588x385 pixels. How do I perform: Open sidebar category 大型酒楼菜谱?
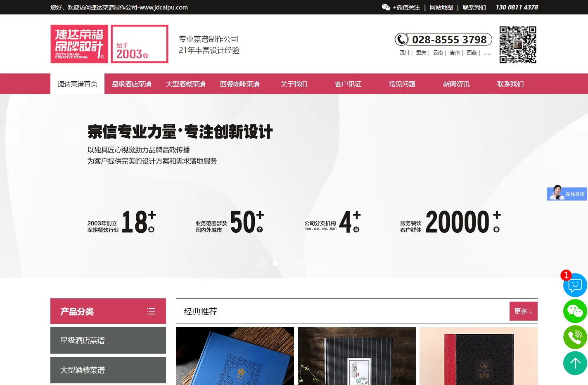[108, 370]
